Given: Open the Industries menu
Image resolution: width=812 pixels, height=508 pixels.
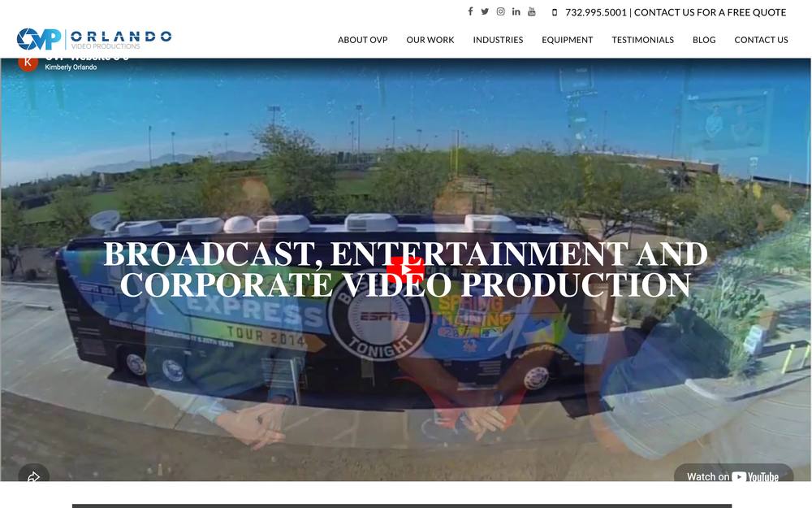Looking at the screenshot, I should click(x=498, y=40).
